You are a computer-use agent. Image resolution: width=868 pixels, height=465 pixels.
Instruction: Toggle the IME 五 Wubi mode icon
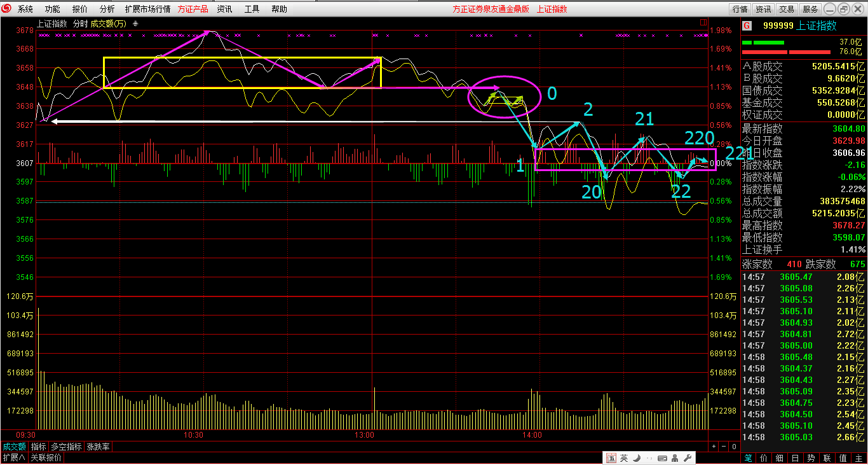(x=611, y=458)
